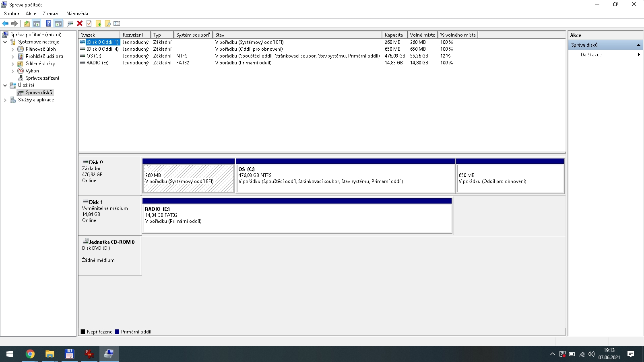Open the Akce menu
This screenshot has width=644, height=362.
tap(31, 13)
